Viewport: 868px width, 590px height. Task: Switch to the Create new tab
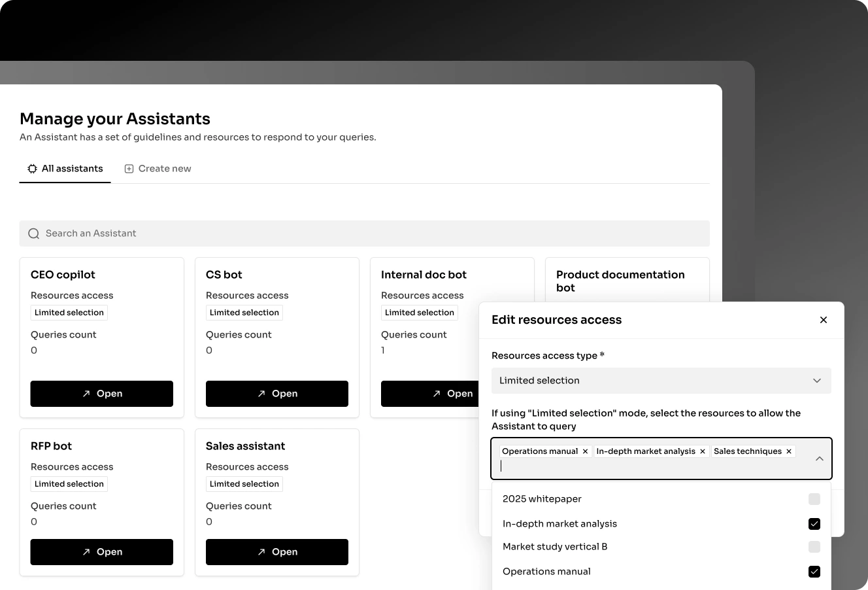[165, 168]
